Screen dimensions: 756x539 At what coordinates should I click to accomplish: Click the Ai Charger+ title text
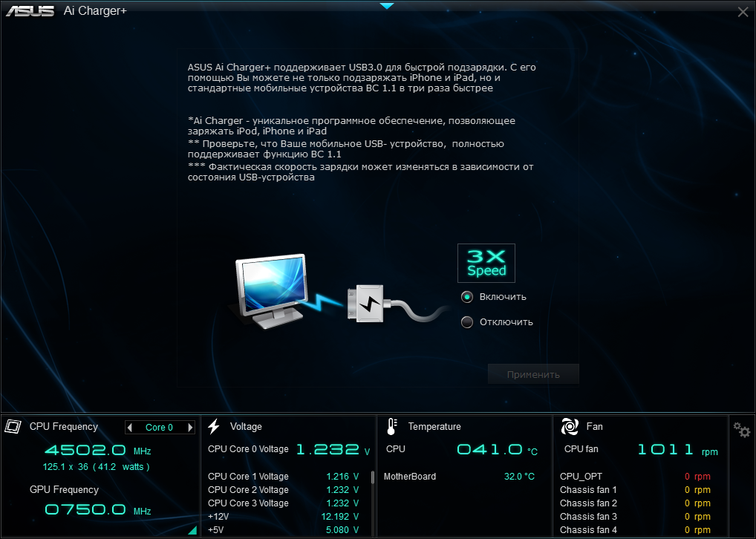pos(95,10)
